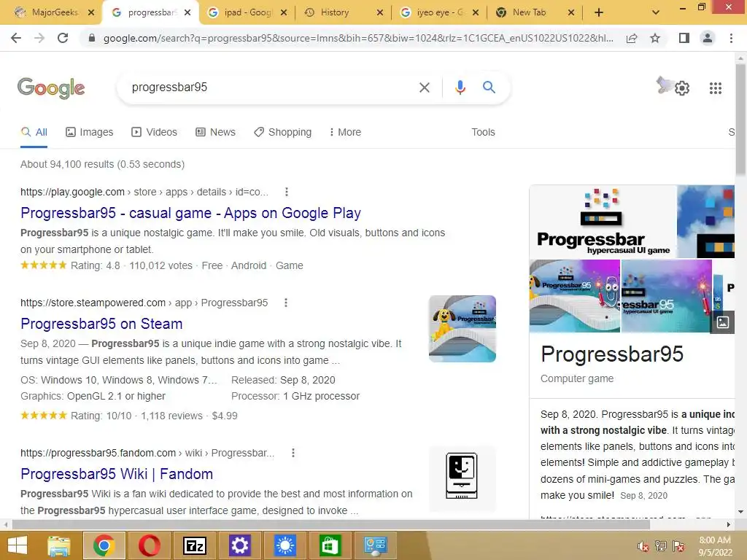The width and height of the screenshot is (747, 560).
Task: Open Progressbar95 Wiki Fandom link
Action: (x=117, y=474)
